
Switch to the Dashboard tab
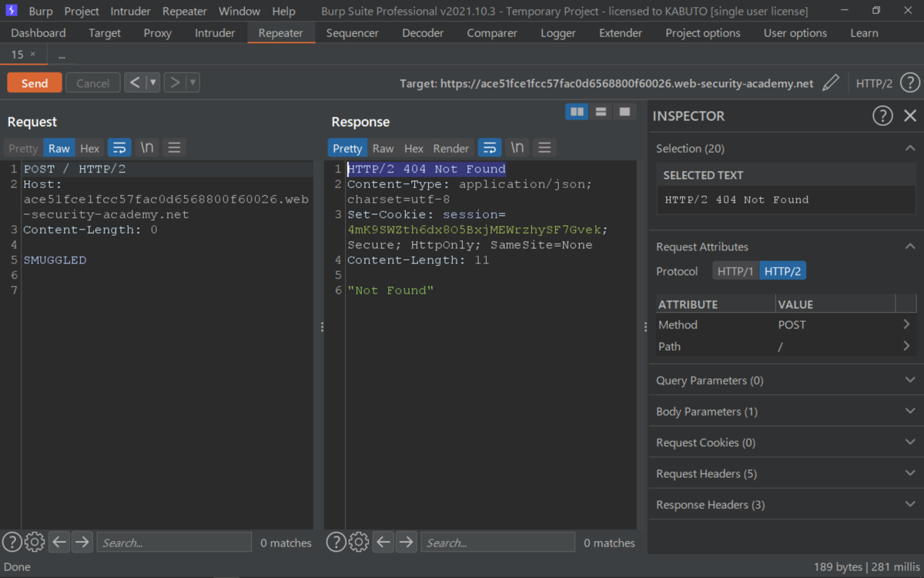tap(38, 33)
